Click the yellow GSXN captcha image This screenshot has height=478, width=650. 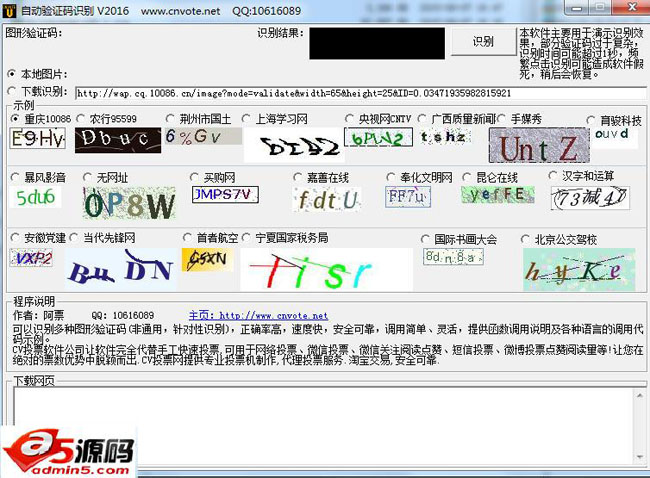pyautogui.click(x=208, y=260)
